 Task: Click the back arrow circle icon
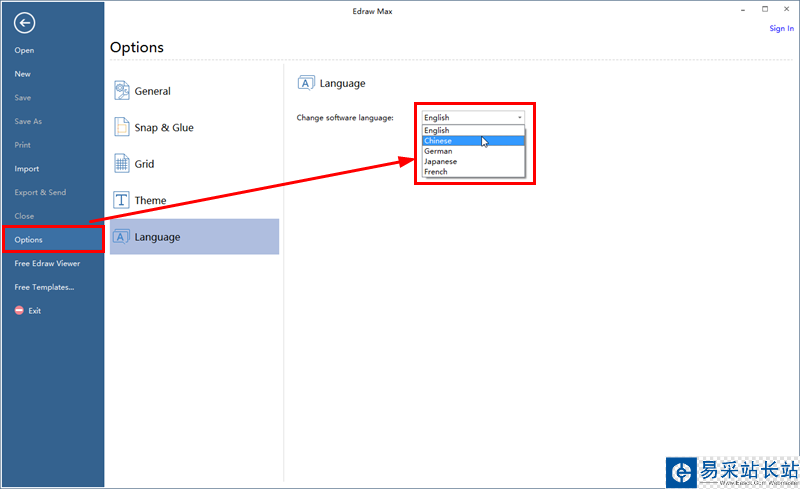(x=24, y=23)
